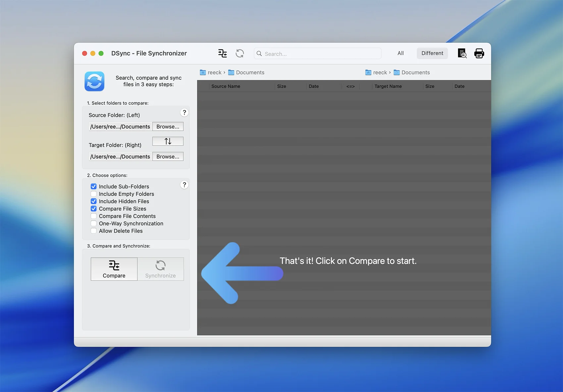Browse for the Source Folder
Screen dimensions: 563x392
[x=168, y=126]
